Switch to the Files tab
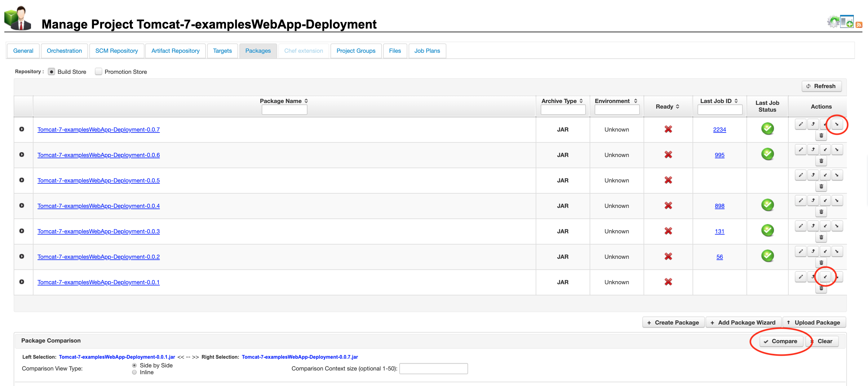This screenshot has width=868, height=386. pyautogui.click(x=395, y=51)
